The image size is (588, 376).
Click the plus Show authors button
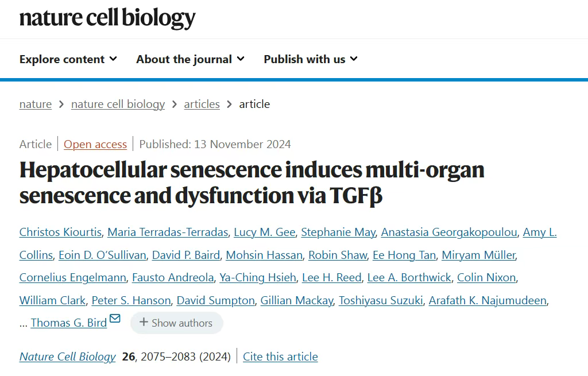(x=176, y=323)
